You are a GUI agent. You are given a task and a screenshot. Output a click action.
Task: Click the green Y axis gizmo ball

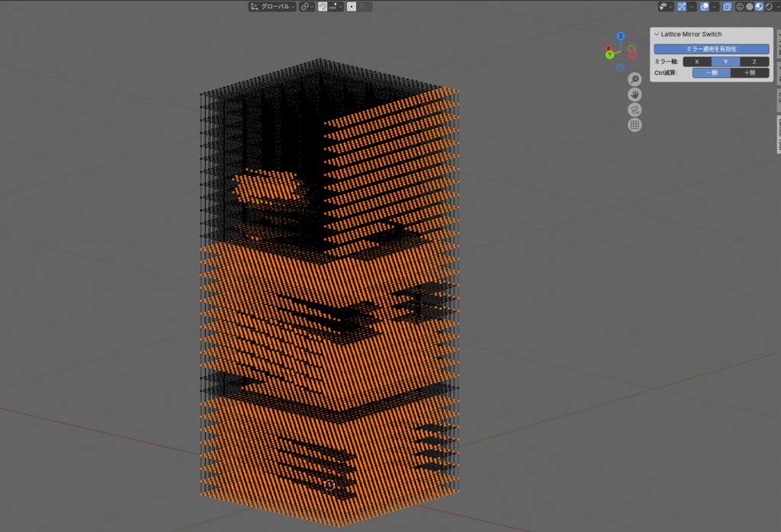(609, 55)
